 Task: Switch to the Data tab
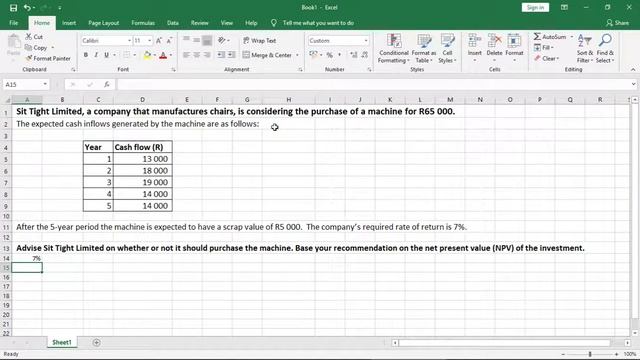tap(173, 23)
